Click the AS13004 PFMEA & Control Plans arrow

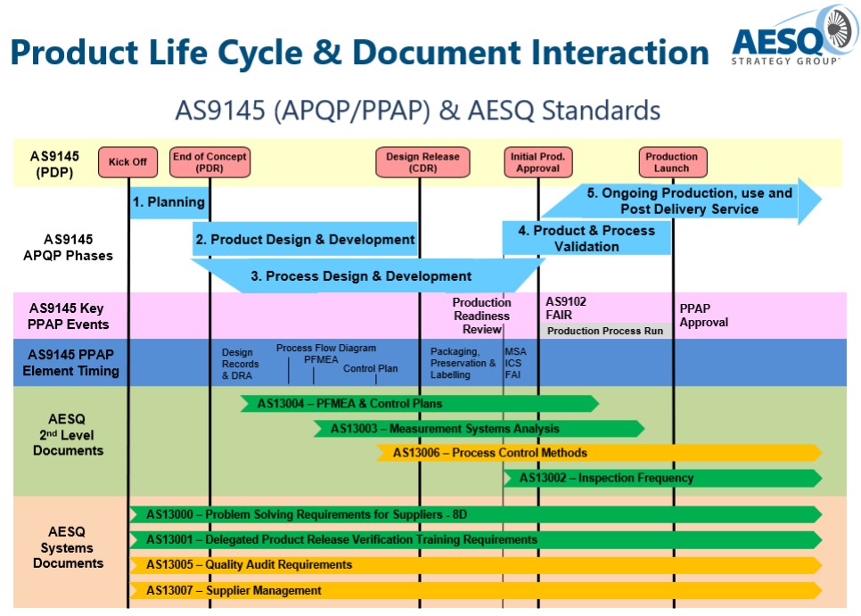tap(419, 404)
